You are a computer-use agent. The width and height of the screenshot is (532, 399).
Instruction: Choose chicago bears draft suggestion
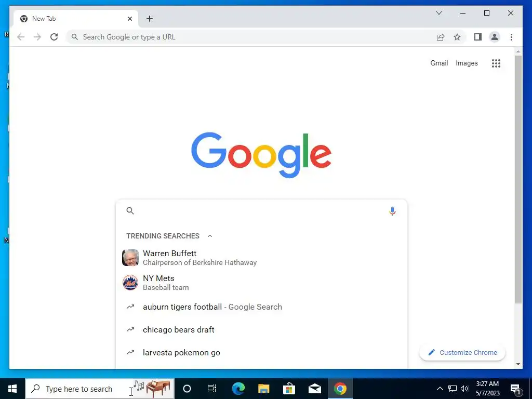(x=261, y=329)
